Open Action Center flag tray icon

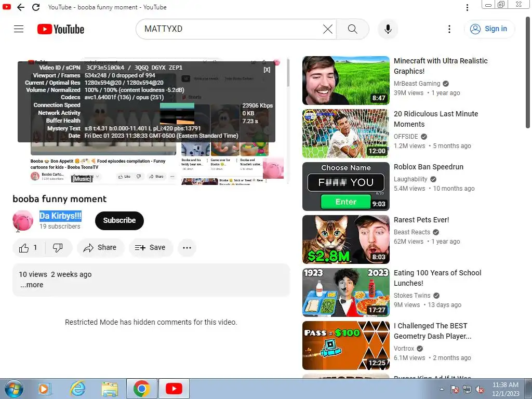pos(454,389)
